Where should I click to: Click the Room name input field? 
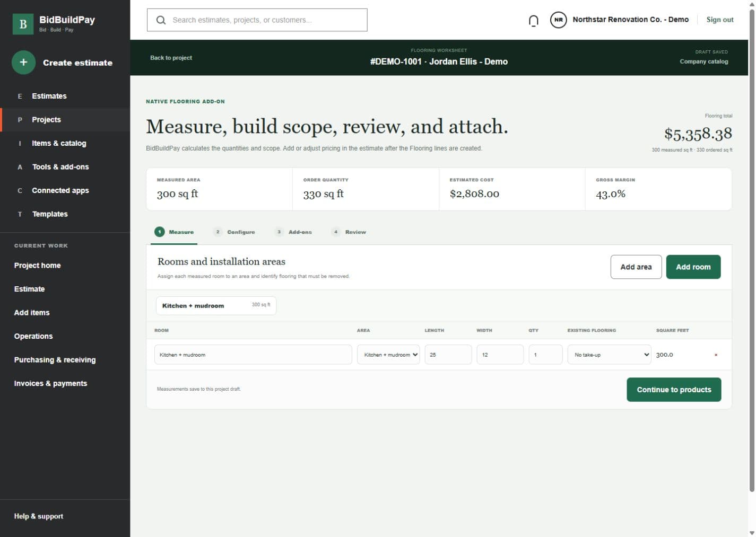click(253, 355)
